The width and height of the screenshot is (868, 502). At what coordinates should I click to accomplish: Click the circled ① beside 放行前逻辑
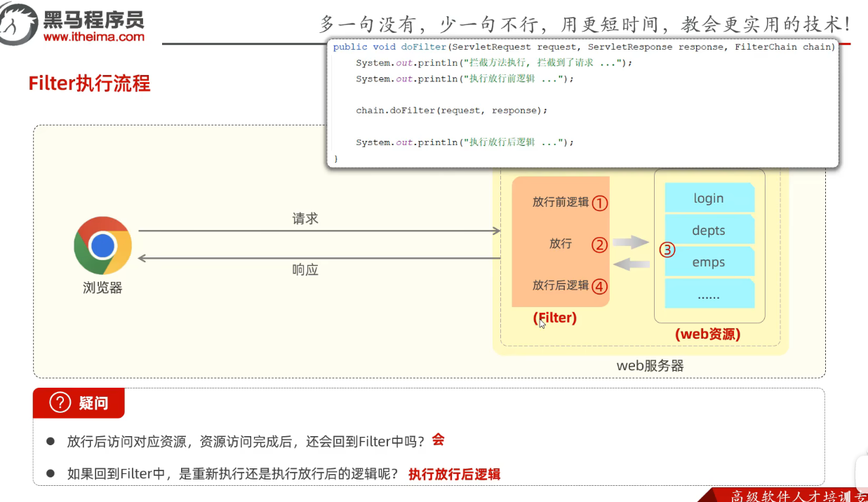point(598,201)
